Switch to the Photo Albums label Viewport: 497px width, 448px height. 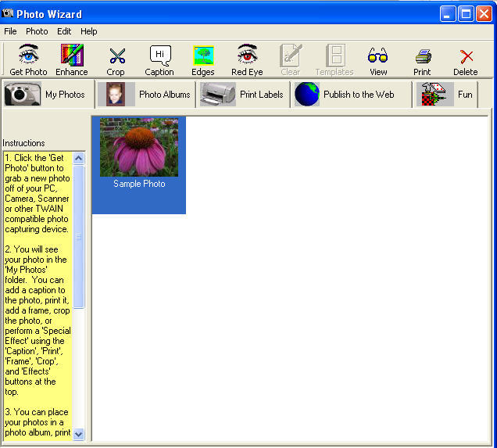pos(165,95)
